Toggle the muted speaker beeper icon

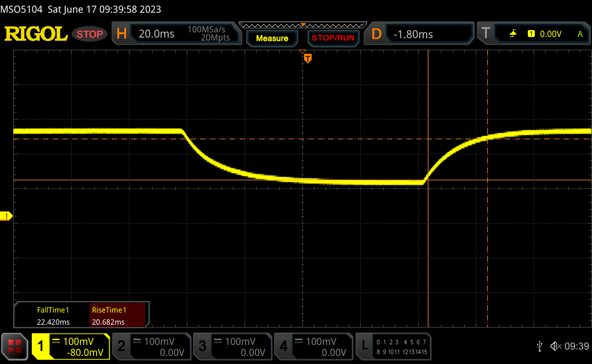pos(555,346)
